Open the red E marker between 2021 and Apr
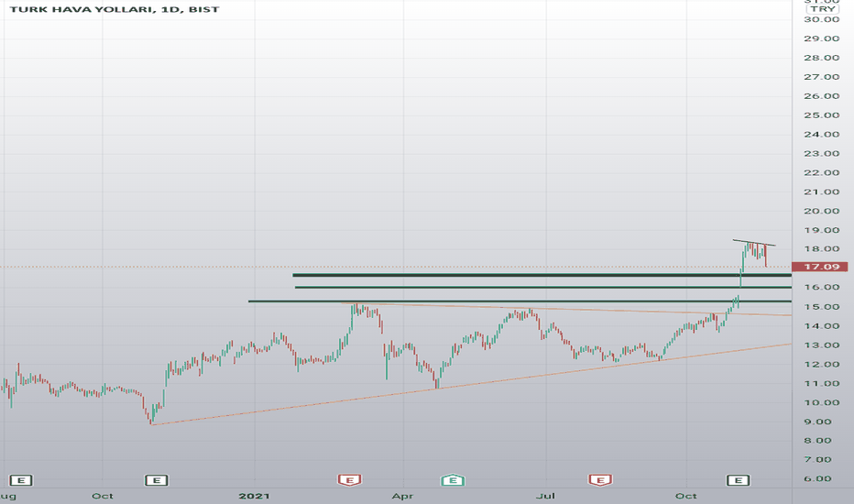854x504 pixels. 350,480
